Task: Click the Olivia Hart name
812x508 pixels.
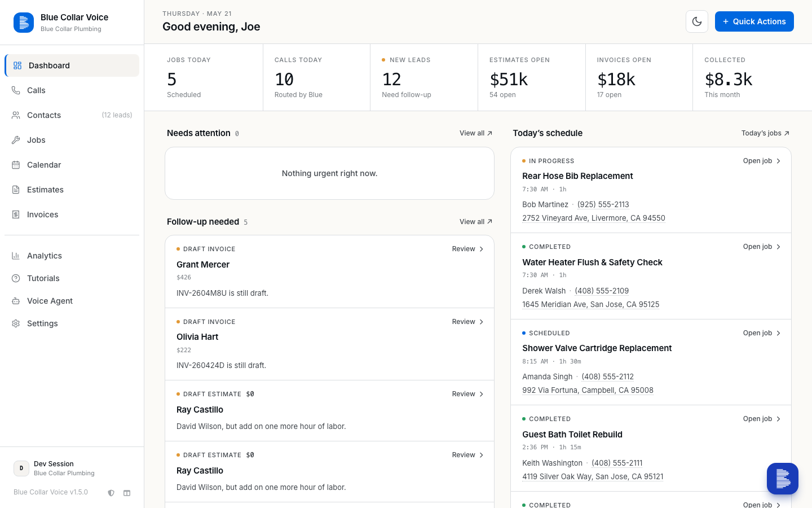Action: point(197,337)
